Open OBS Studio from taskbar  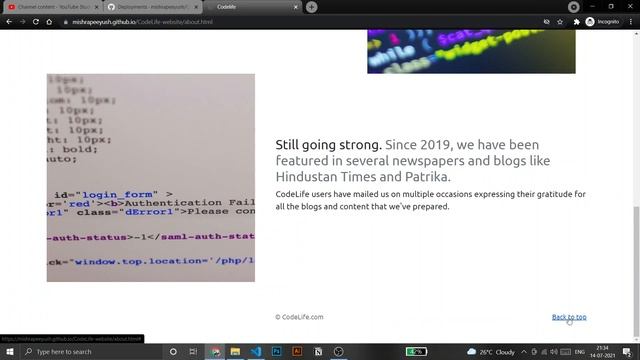click(x=338, y=351)
